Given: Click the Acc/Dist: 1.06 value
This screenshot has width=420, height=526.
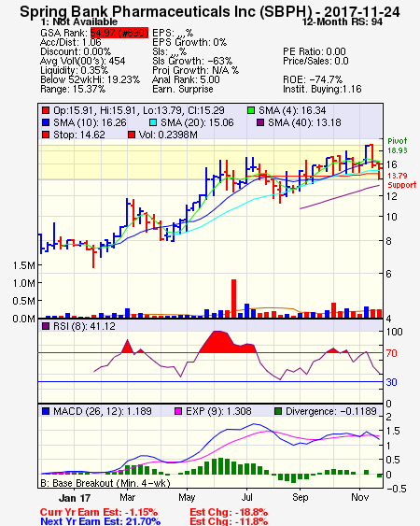Looking at the screenshot, I should 70,42.
